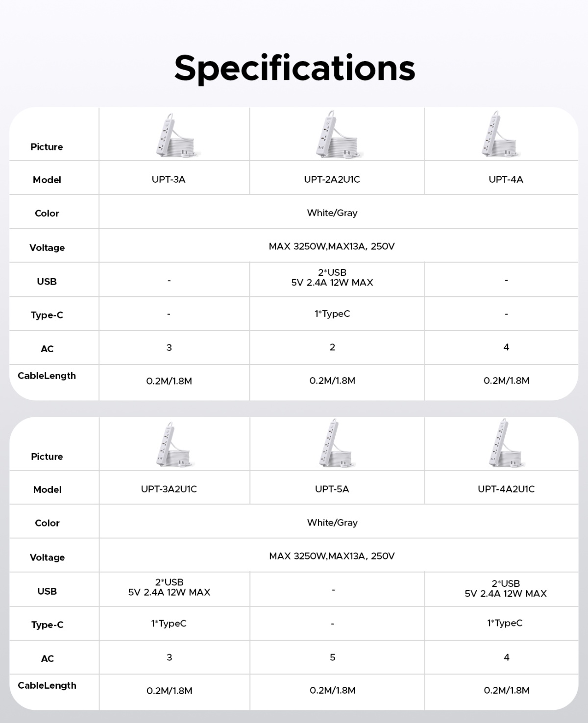Image resolution: width=588 pixels, height=723 pixels.
Task: Click the UPT-2A2U1C model name
Action: (332, 179)
